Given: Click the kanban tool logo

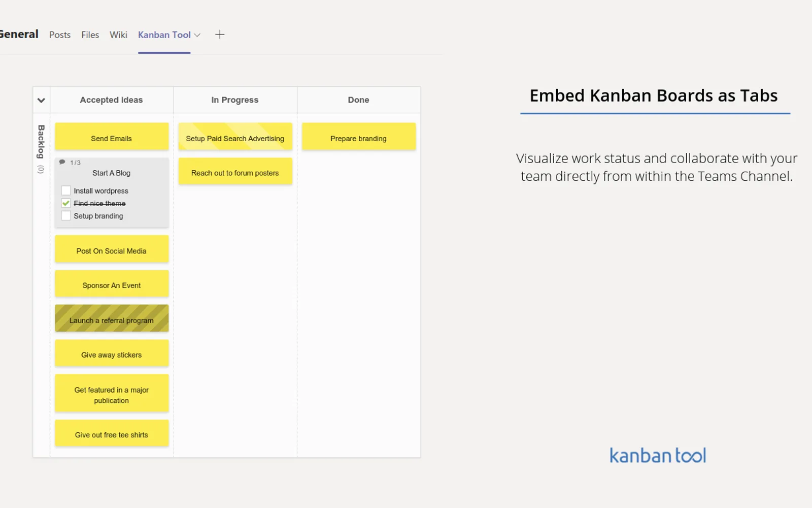Looking at the screenshot, I should tap(658, 455).
